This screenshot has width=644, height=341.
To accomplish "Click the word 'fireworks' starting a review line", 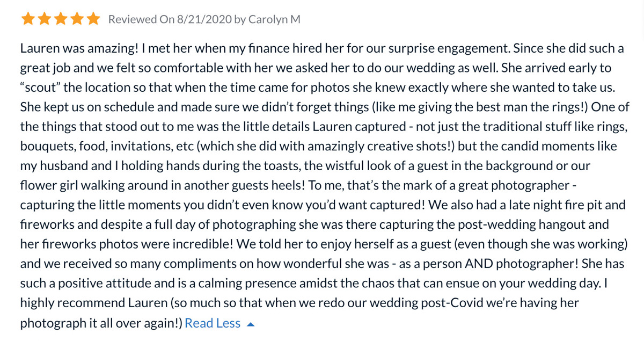I will (x=47, y=224).
